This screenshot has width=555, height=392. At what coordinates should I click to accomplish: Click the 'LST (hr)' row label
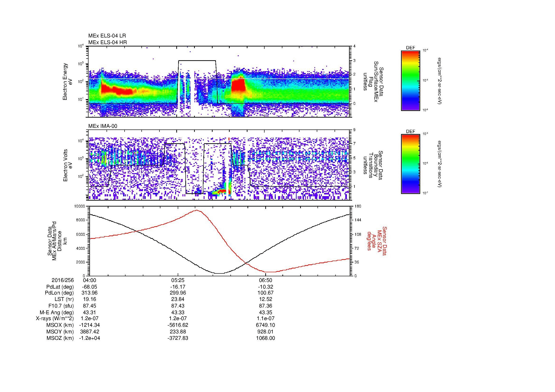64,299
